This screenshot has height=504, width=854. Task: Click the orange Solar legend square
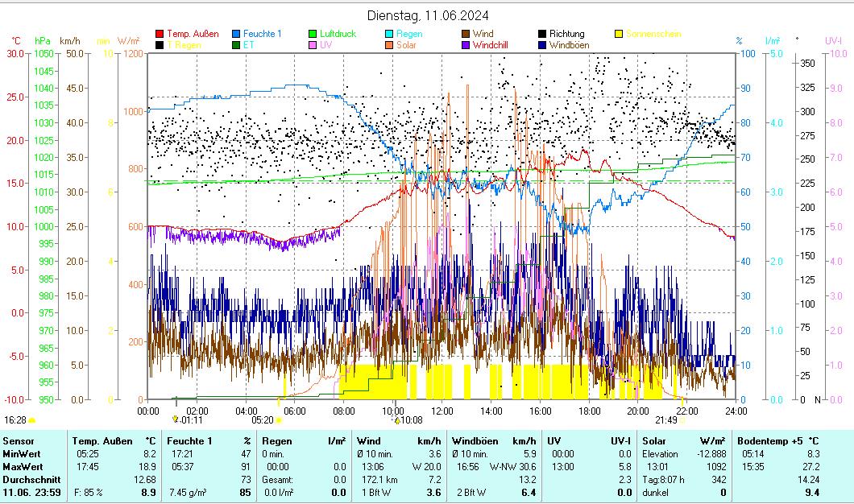point(390,46)
